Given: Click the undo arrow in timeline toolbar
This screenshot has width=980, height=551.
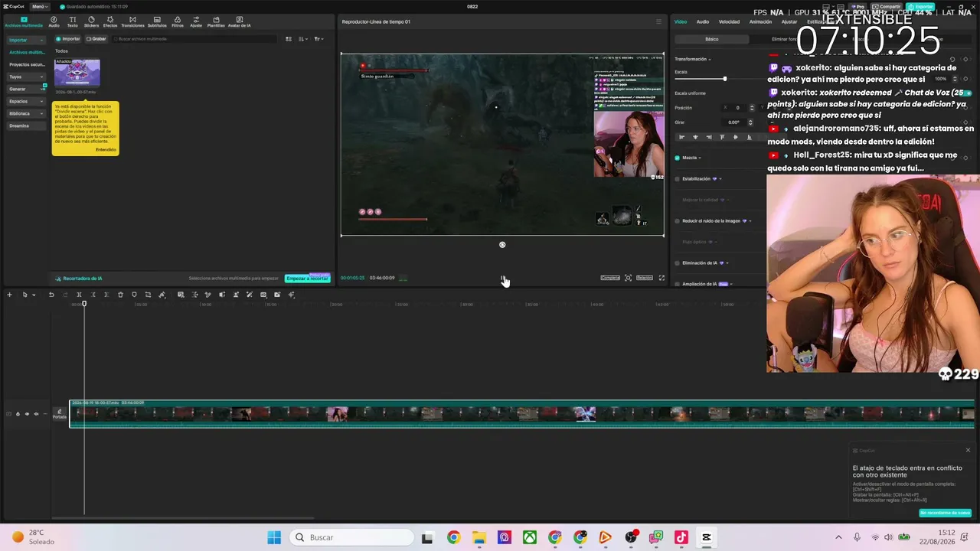Looking at the screenshot, I should (51, 295).
